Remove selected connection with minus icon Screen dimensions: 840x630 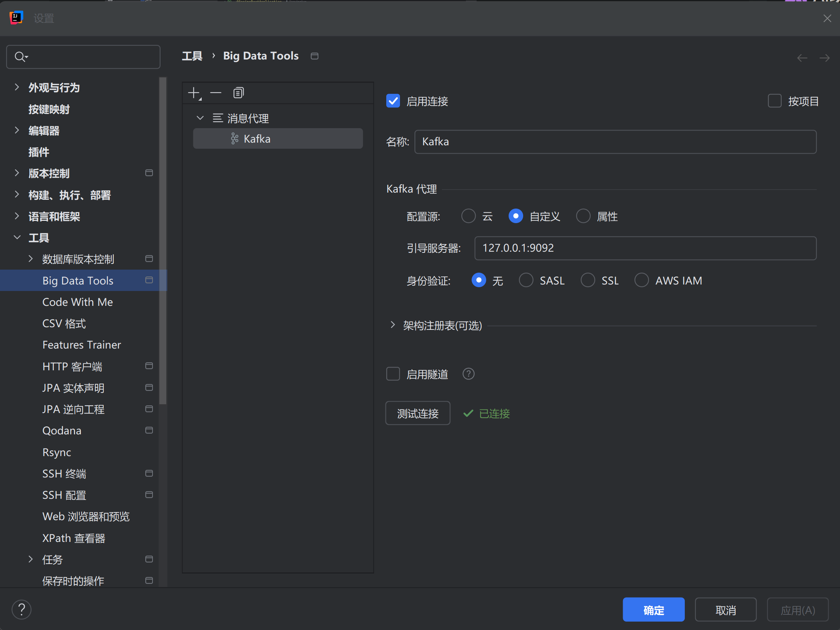point(216,93)
